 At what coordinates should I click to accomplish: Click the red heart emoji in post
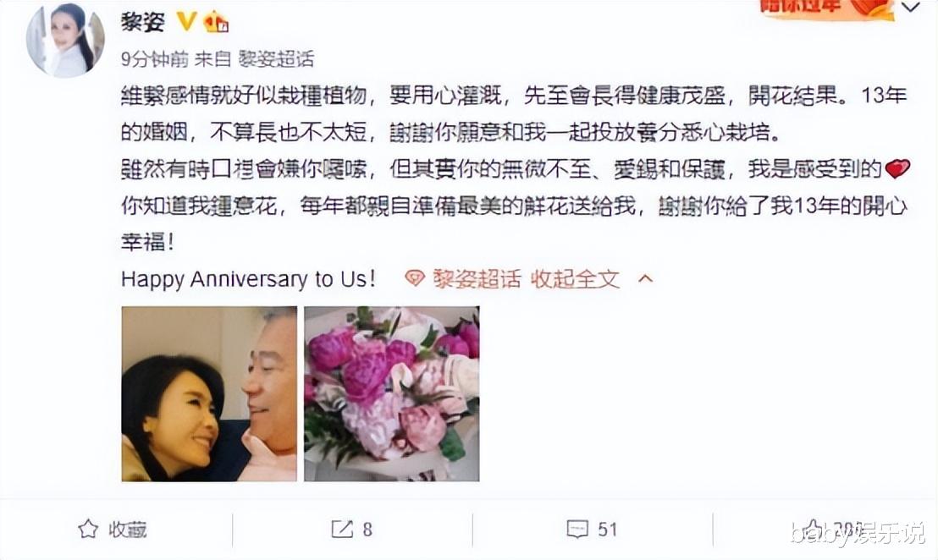point(897,169)
